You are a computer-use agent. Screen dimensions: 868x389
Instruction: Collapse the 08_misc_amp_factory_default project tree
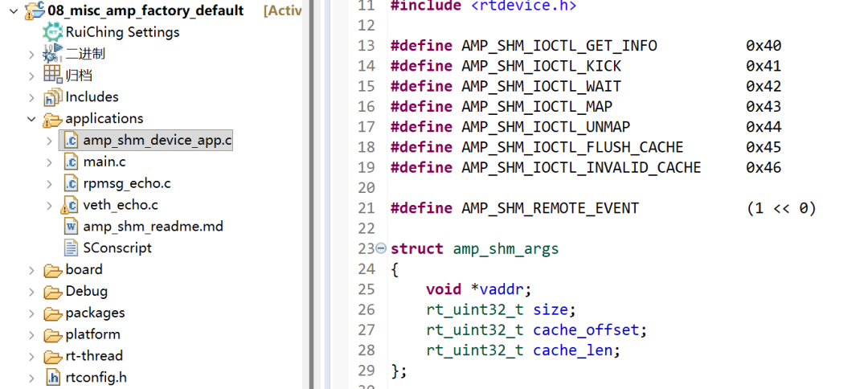(x=14, y=11)
